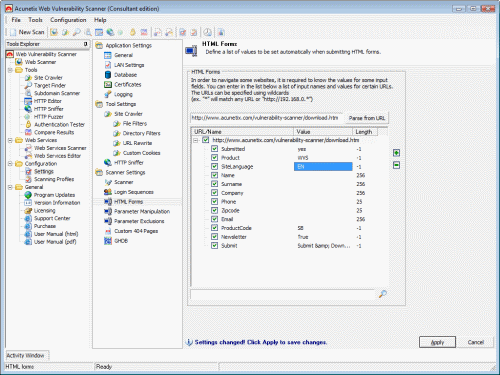Toggle the Newsletter field checkbox
Screen dimensions: 500x375
pyautogui.click(x=215, y=237)
